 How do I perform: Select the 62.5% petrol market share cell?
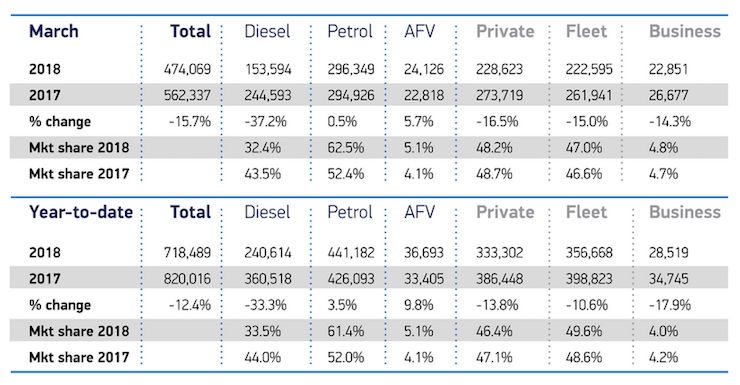coord(345,148)
